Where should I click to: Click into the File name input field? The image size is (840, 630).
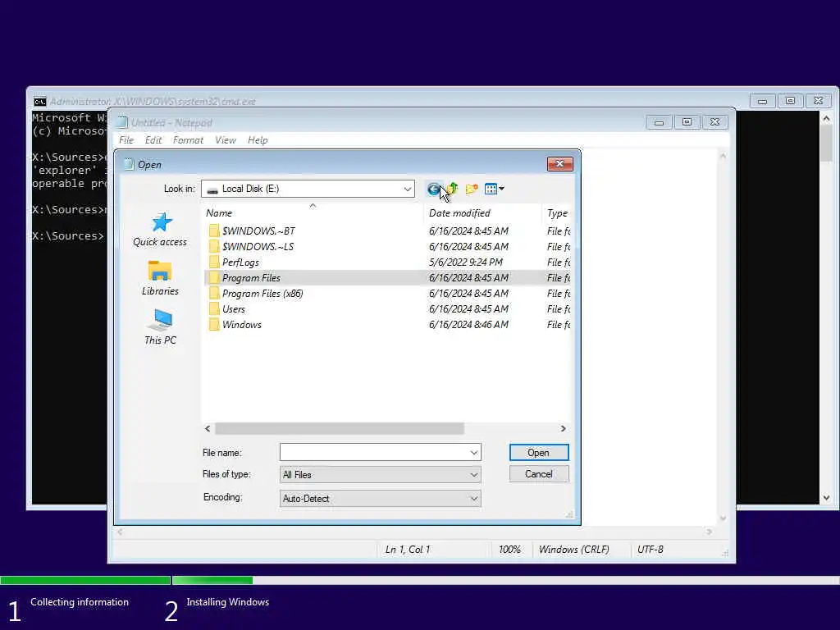[374, 453]
